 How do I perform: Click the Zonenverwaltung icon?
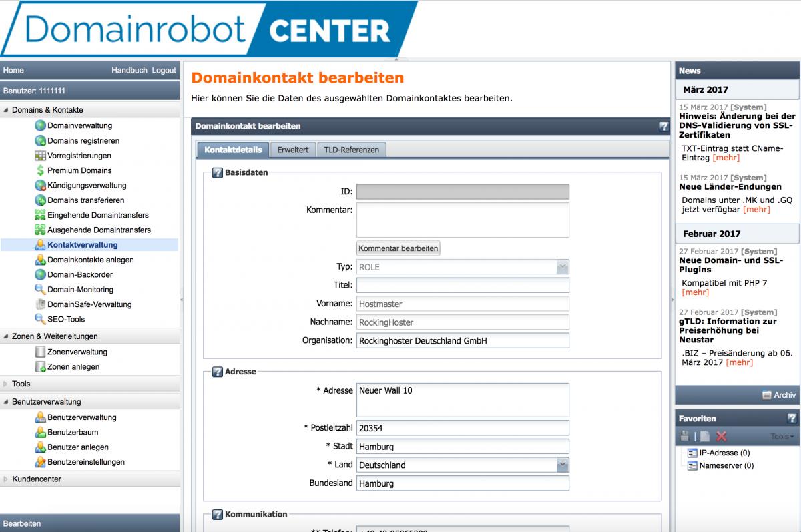(x=40, y=352)
